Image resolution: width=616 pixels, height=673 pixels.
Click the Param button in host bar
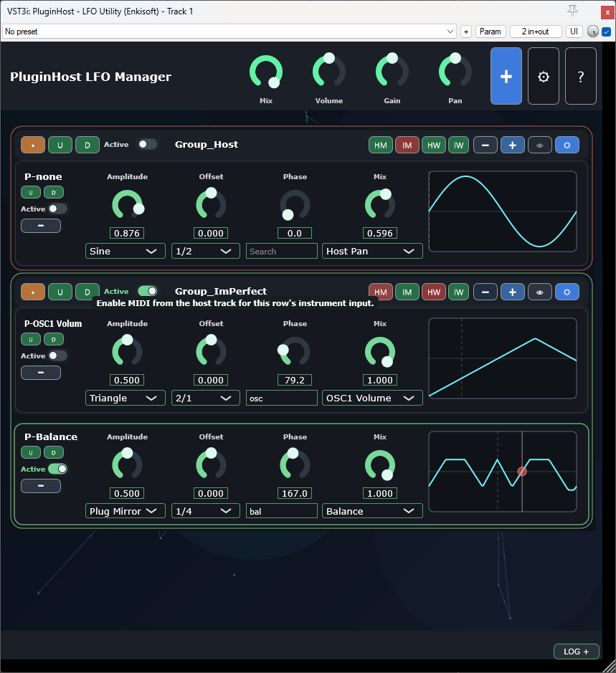pos(490,32)
